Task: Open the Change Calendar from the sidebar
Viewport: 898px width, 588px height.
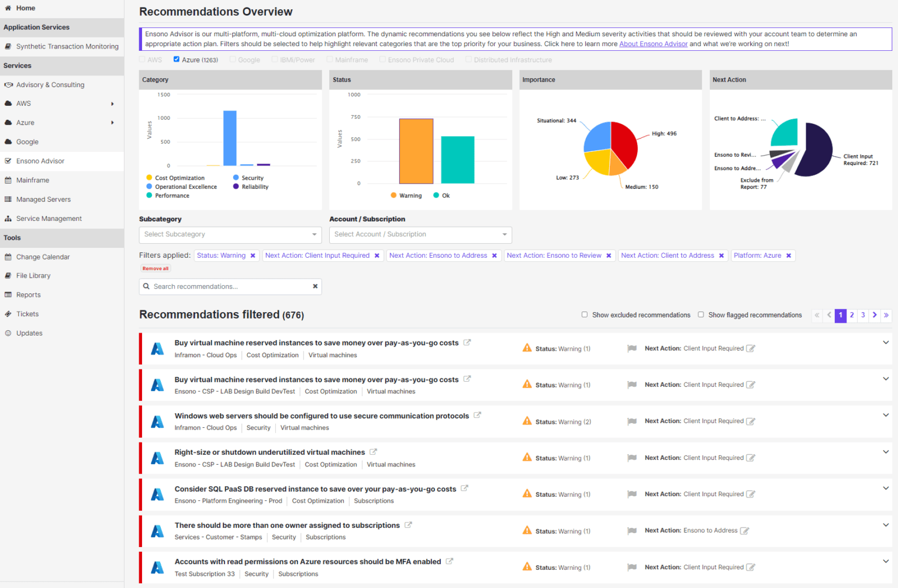Action: coord(42,257)
